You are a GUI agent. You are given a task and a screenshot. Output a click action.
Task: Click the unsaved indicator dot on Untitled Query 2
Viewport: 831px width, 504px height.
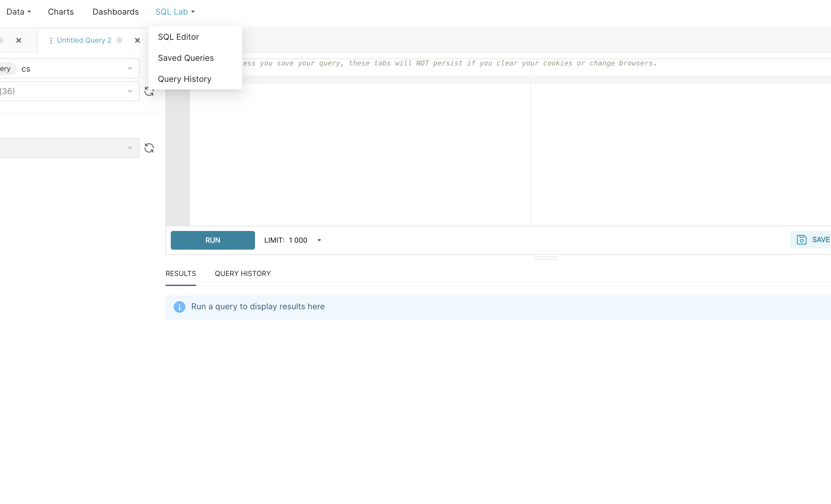coord(120,40)
